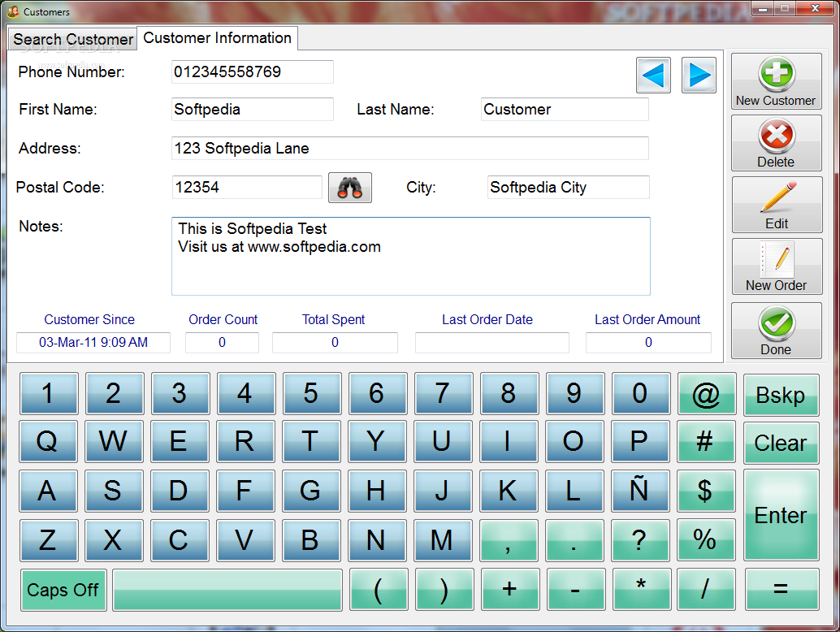This screenshot has height=632, width=840.
Task: Tap the # symbol key
Action: [705, 441]
